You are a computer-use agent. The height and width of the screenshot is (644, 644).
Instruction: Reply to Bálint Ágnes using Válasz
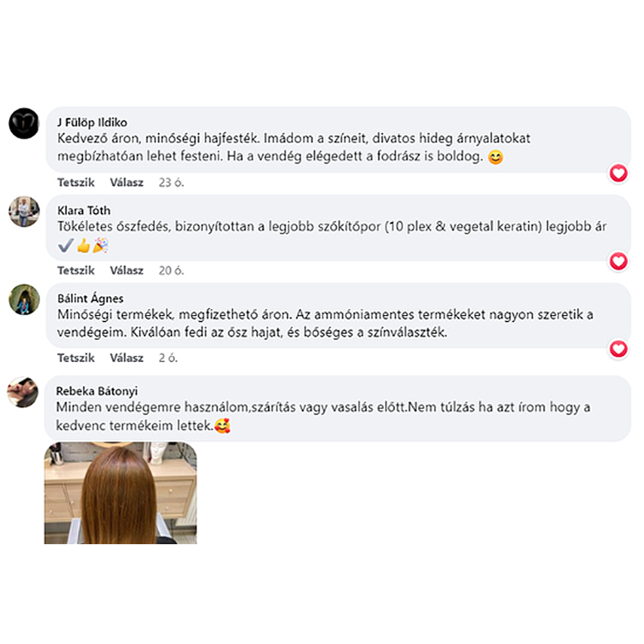126,357
